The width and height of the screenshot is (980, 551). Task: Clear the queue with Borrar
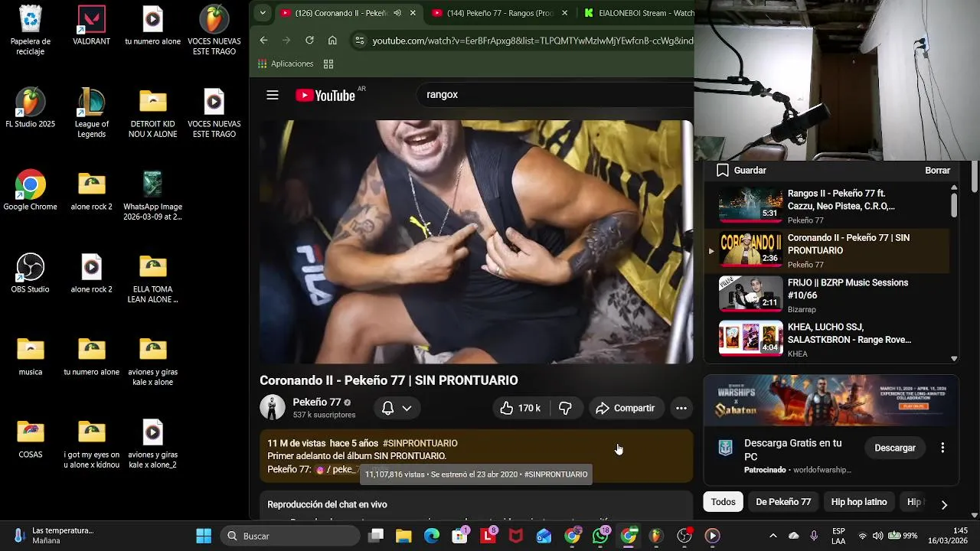coord(937,171)
